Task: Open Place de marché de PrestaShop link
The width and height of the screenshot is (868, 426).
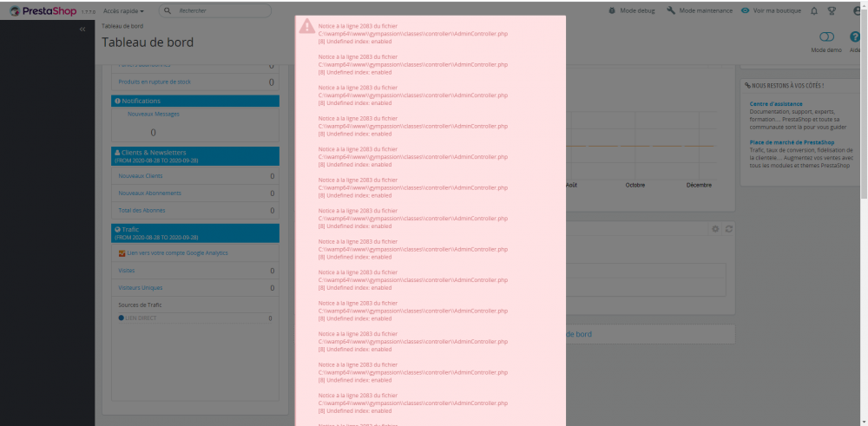Action: click(x=792, y=142)
